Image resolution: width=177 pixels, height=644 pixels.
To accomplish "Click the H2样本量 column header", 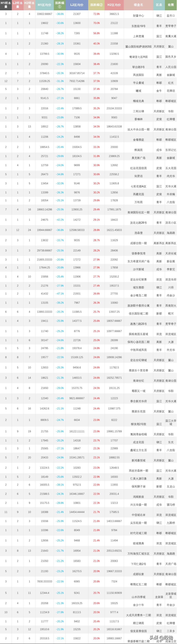I will [x=29, y=5].
